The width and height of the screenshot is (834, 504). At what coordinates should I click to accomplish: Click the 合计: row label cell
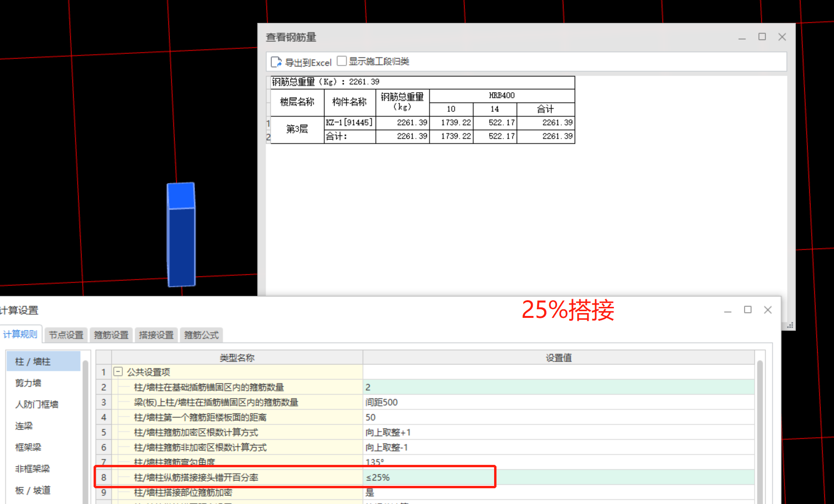coord(350,136)
